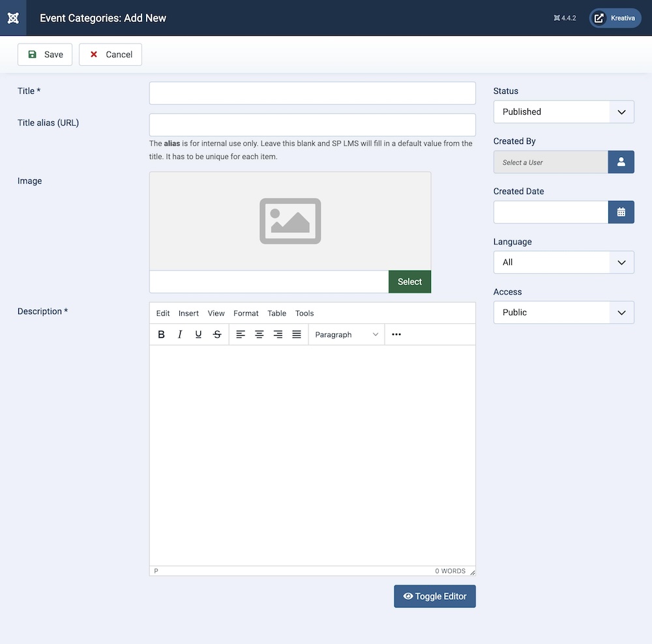Apply italic formatting in editor toolbar
Image resolution: width=652 pixels, height=644 pixels.
180,334
